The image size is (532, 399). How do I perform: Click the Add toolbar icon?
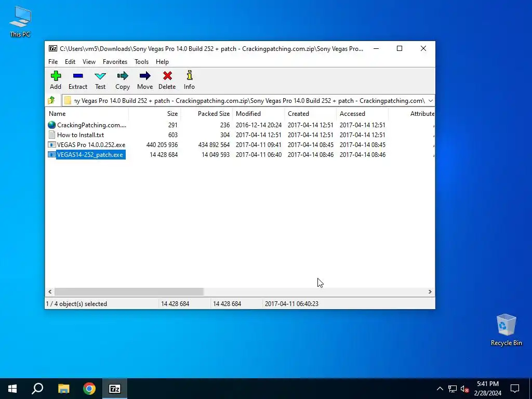pyautogui.click(x=56, y=76)
